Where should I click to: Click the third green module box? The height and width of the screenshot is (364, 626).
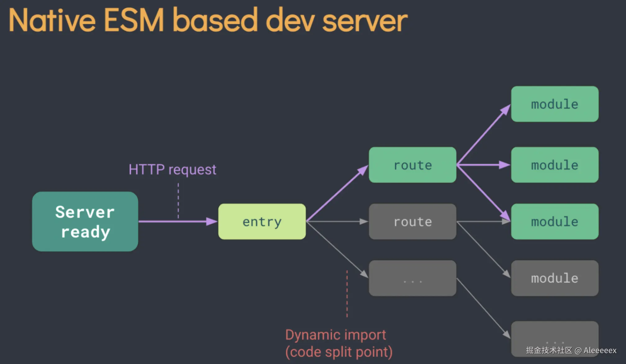coord(555,221)
